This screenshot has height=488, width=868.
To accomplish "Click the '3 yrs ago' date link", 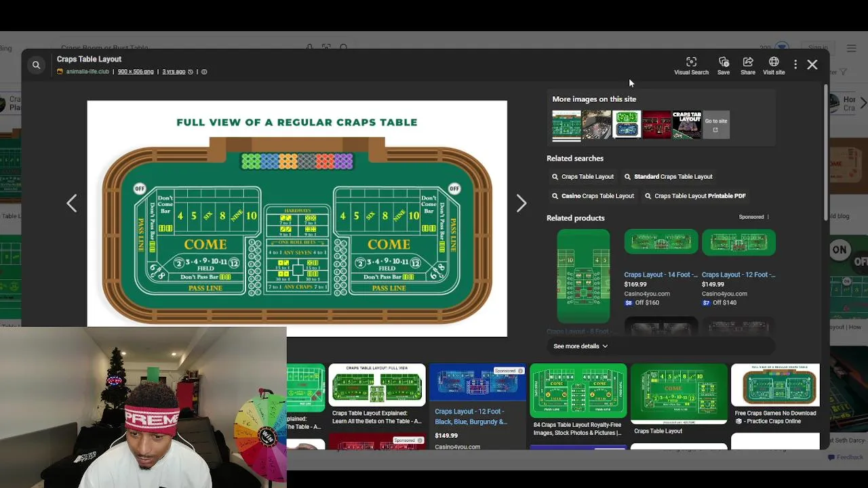I will (x=174, y=72).
